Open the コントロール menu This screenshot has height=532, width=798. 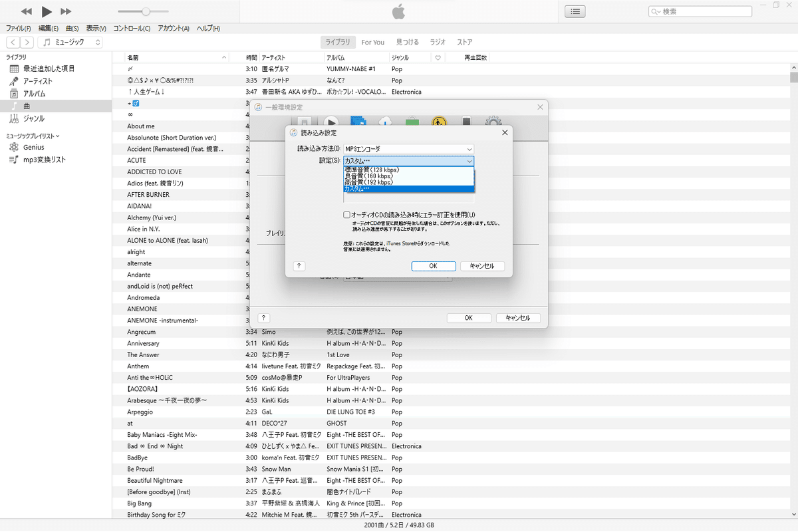tap(132, 29)
